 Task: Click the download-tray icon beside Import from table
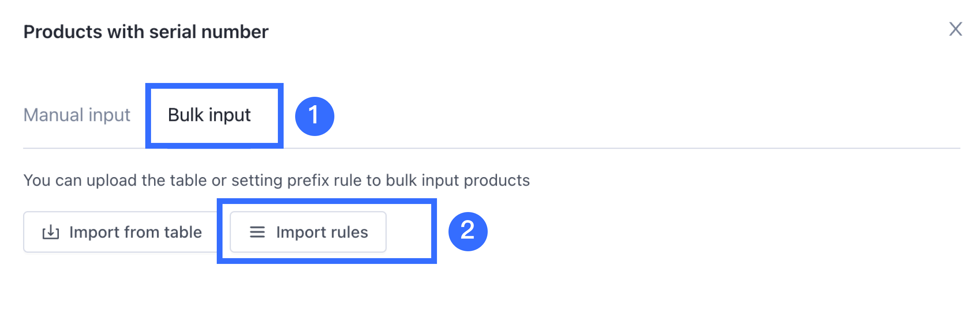[x=51, y=232]
